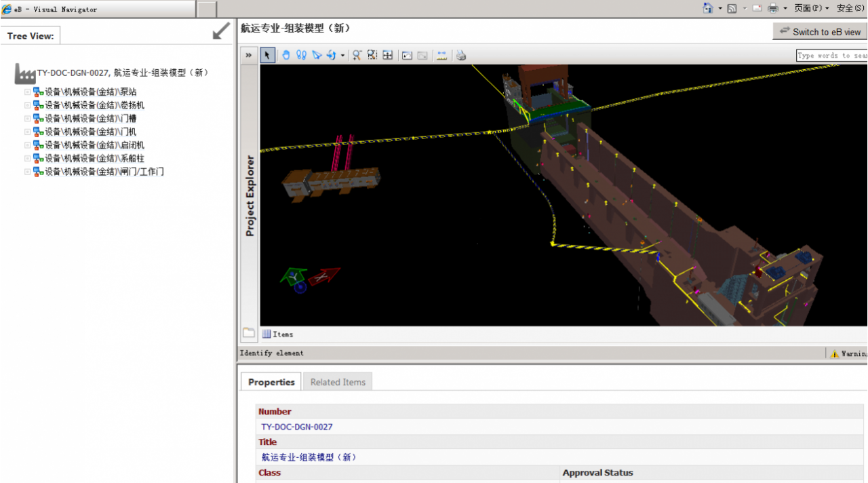
Task: Select the arrow Element Selection tool
Action: click(x=268, y=55)
